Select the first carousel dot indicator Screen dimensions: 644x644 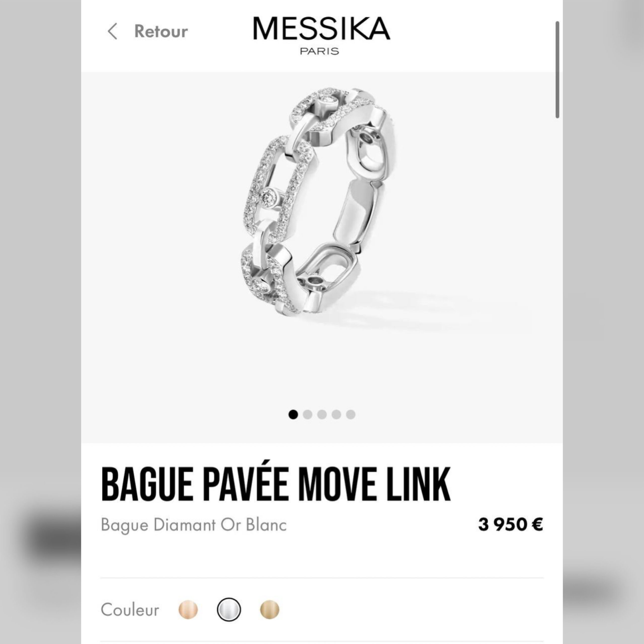[293, 414]
